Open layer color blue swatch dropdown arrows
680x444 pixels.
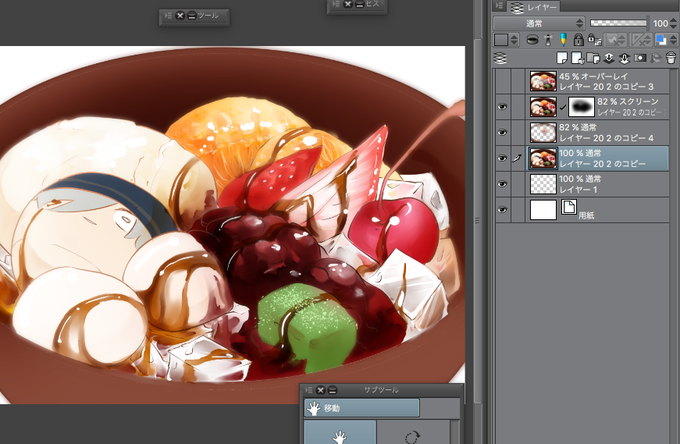tap(673, 40)
